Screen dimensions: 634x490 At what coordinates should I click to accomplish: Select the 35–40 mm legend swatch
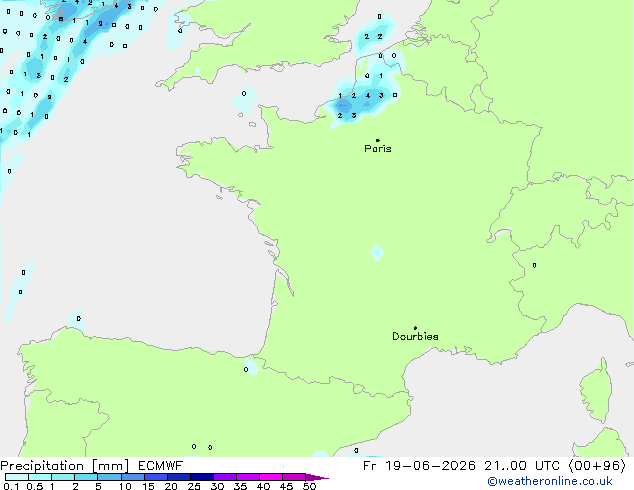247,477
